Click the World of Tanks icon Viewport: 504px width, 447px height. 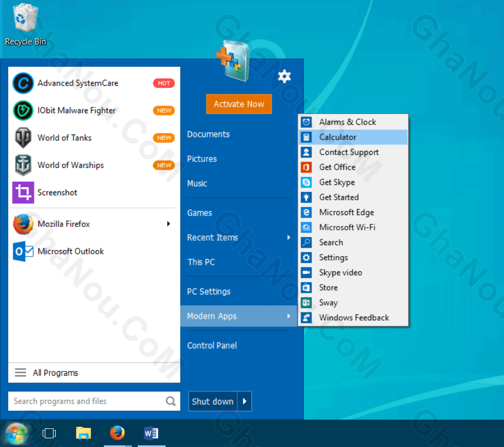tap(23, 138)
